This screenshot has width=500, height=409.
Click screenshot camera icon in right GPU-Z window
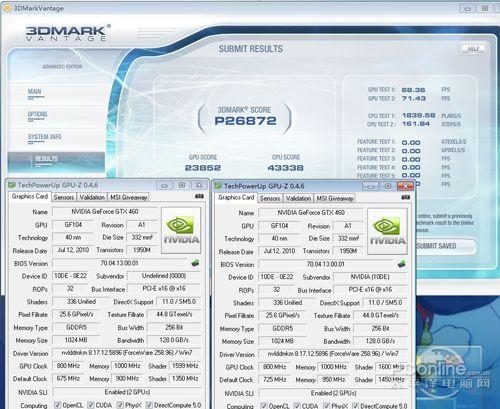[x=406, y=197]
